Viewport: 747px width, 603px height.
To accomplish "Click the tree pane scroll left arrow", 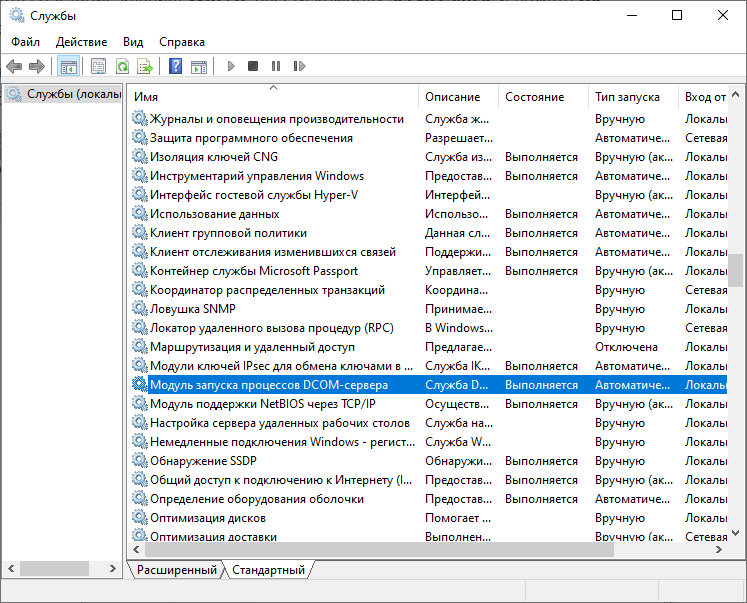I will point(11,568).
